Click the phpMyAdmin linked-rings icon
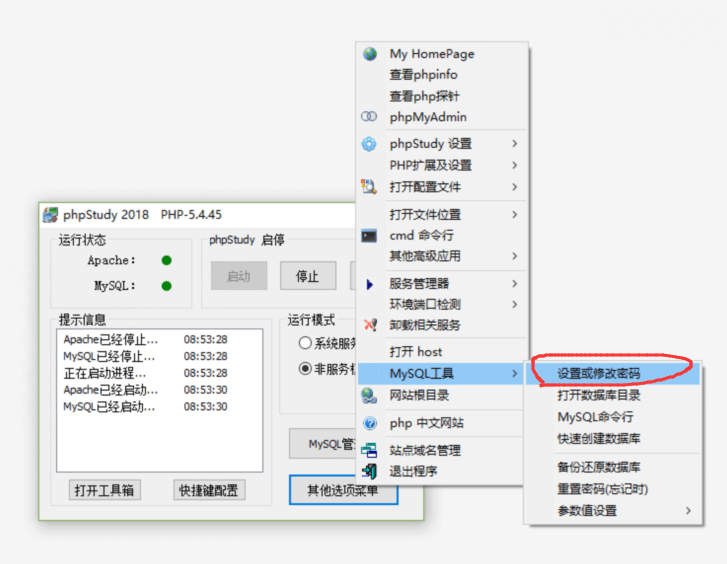Viewport: 727px width, 564px height. pyautogui.click(x=369, y=116)
